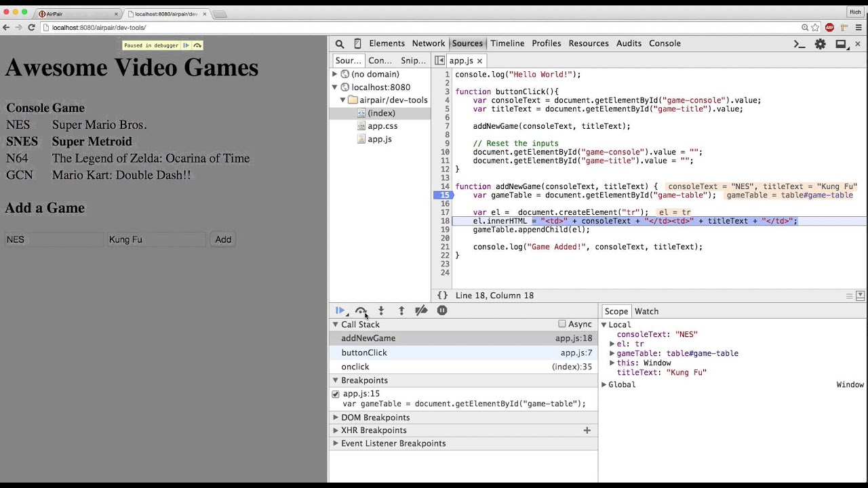Image resolution: width=868 pixels, height=488 pixels.
Task: Select the Content scripts navigator tab
Action: pos(380,60)
